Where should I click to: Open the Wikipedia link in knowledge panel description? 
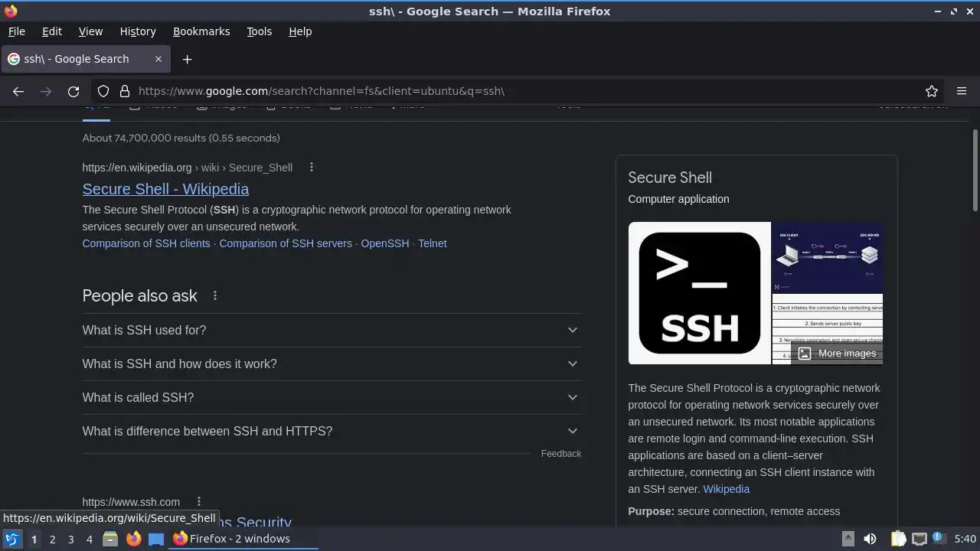coord(726,489)
